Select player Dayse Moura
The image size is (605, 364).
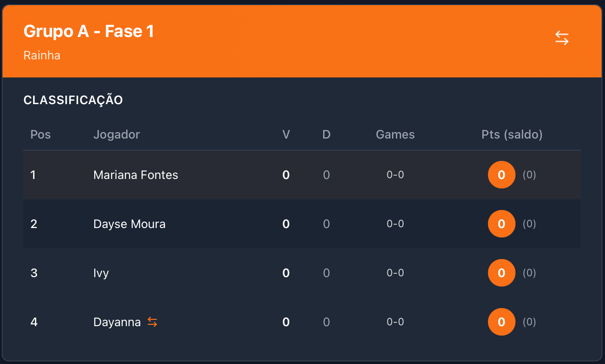129,224
